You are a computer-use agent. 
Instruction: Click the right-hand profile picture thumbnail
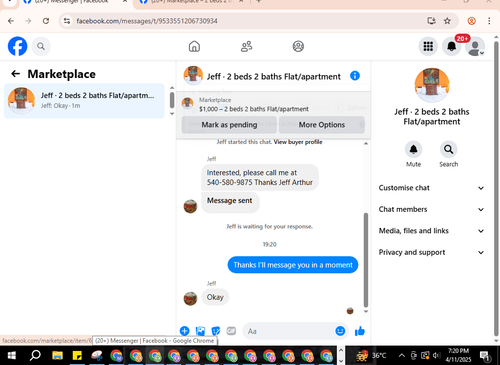(432, 85)
